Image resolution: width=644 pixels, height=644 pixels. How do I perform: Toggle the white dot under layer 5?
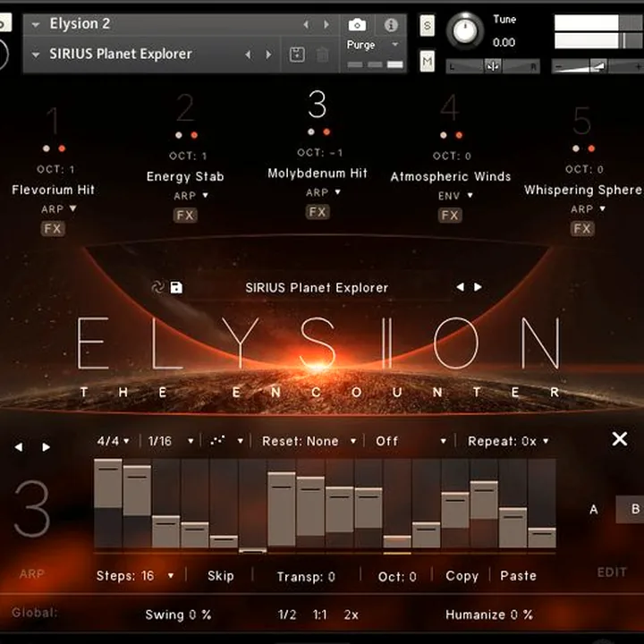pyautogui.click(x=576, y=148)
